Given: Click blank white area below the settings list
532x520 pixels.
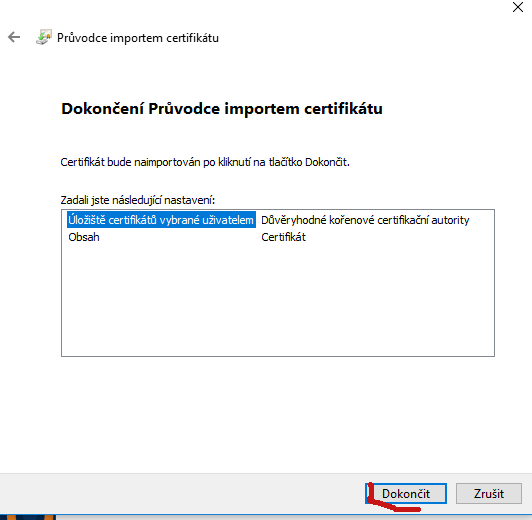Looking at the screenshot, I should 278,414.
